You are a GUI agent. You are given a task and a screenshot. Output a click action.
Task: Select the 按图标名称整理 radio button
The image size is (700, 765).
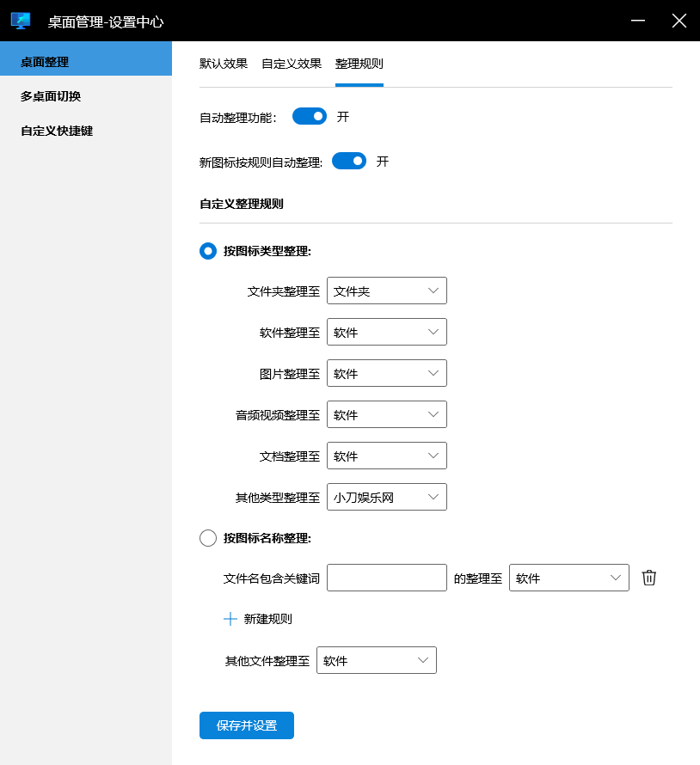tap(208, 538)
